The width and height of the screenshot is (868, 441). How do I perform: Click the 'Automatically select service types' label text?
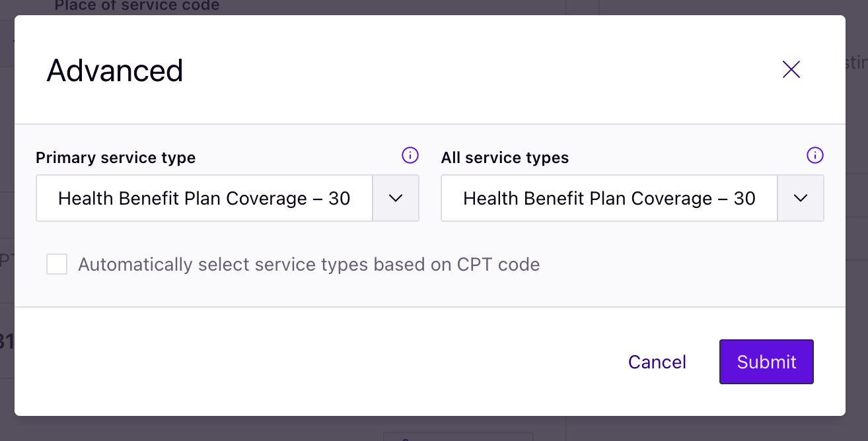(309, 265)
